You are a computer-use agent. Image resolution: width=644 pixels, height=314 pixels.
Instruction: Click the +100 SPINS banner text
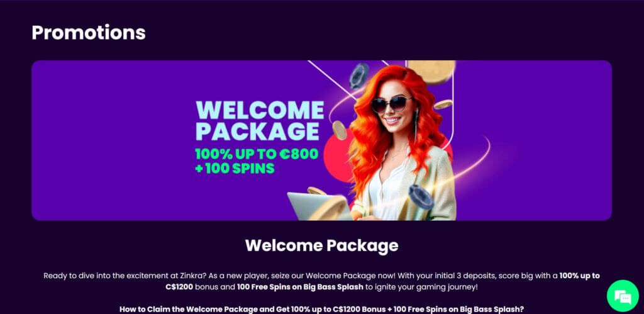(235, 168)
